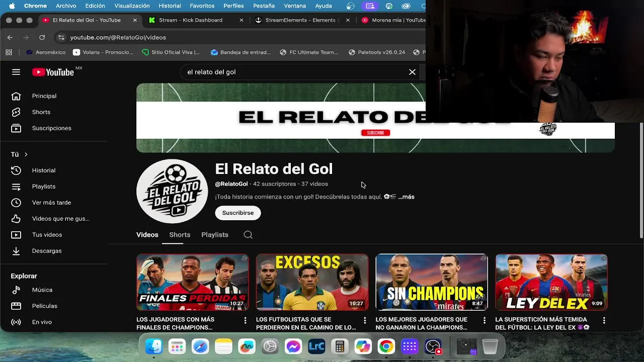Click the Suscribirse button
Viewport: 644px width, 362px height.
(238, 213)
